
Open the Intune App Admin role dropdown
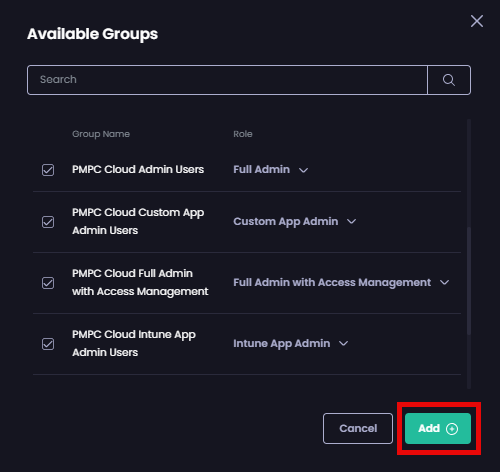click(x=291, y=344)
